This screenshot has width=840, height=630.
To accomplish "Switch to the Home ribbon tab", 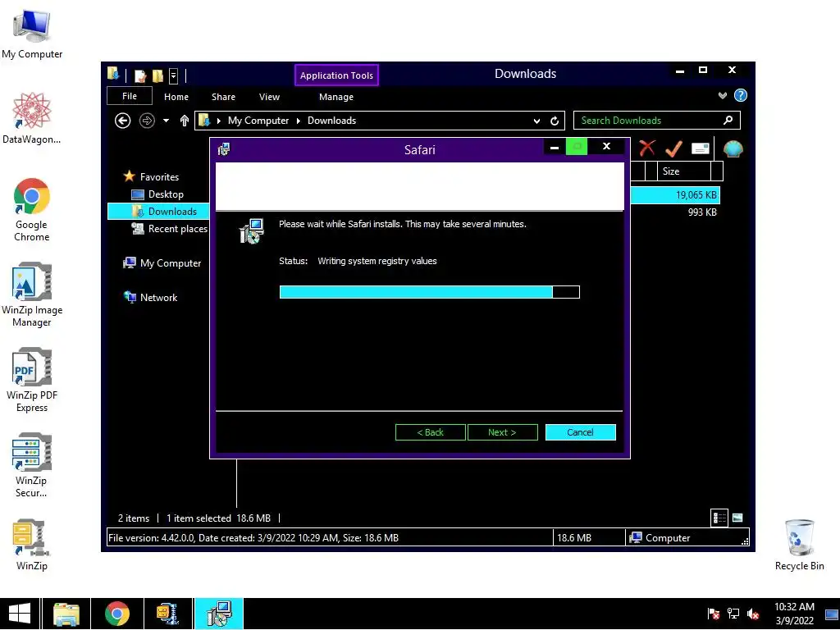I will (x=176, y=97).
